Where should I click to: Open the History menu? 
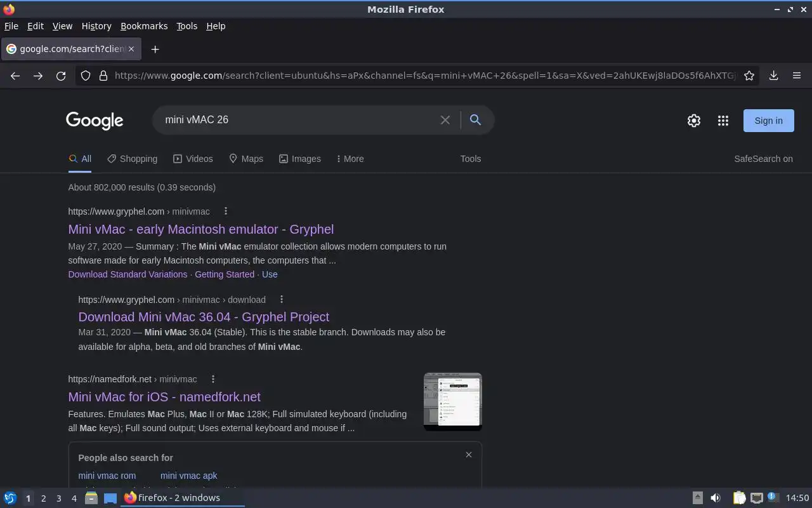(96, 26)
